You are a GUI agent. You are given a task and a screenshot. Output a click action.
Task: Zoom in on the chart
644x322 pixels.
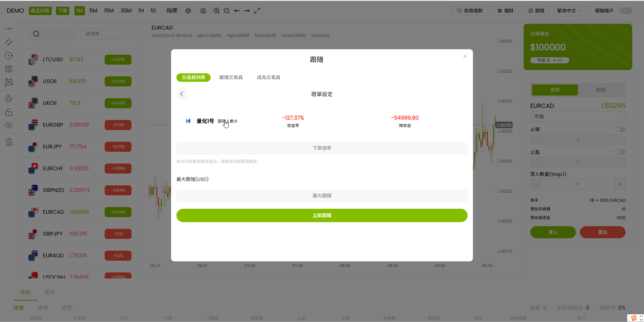coord(217,11)
